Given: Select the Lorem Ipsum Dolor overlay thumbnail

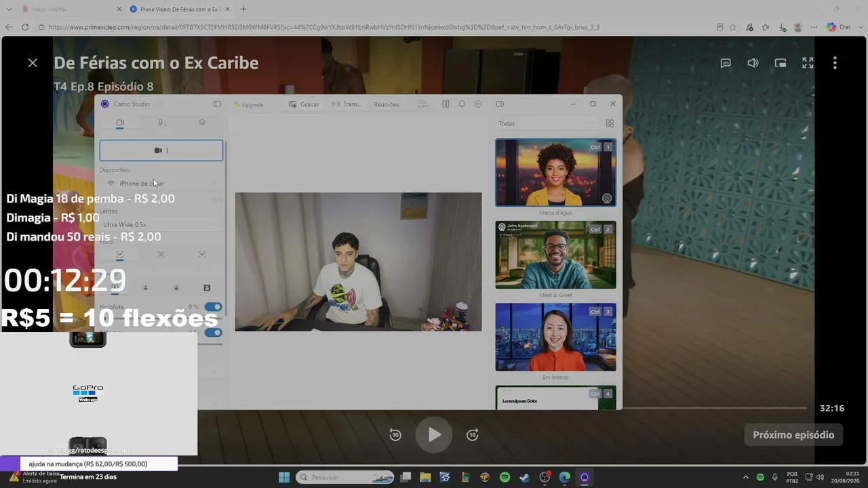Looking at the screenshot, I should click(555, 398).
